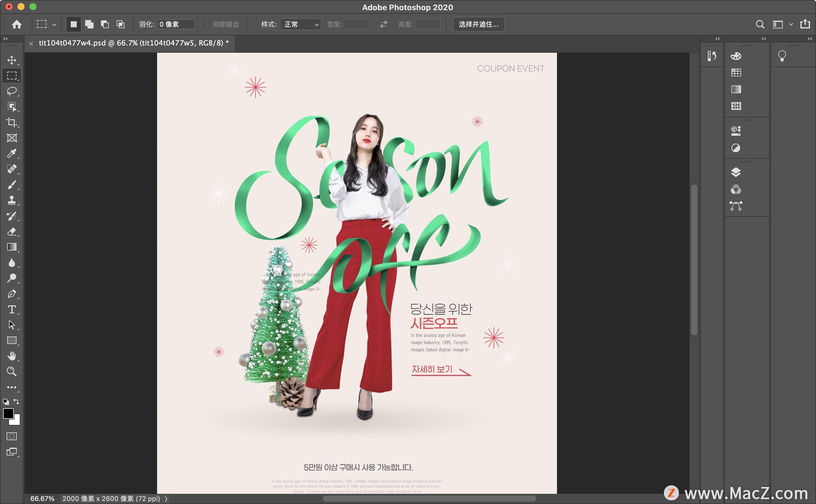
Task: Click the 选择并遮住 button
Action: 478,24
